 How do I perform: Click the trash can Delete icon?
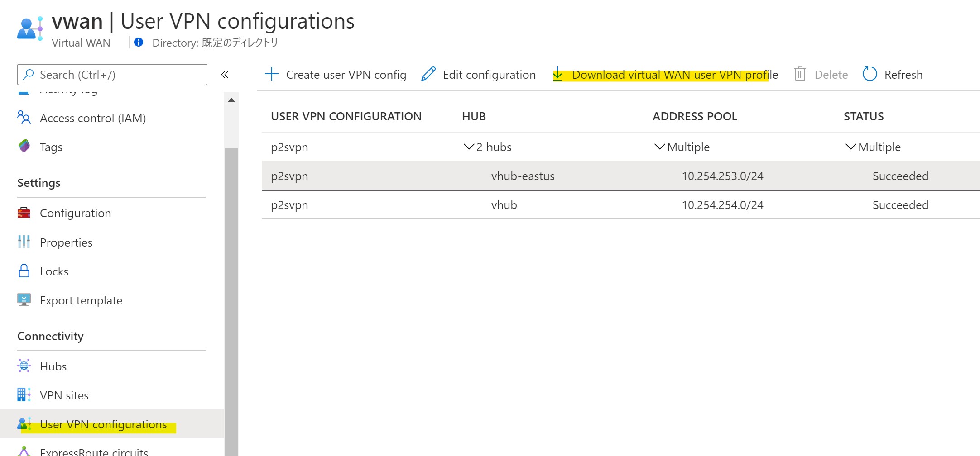[800, 74]
